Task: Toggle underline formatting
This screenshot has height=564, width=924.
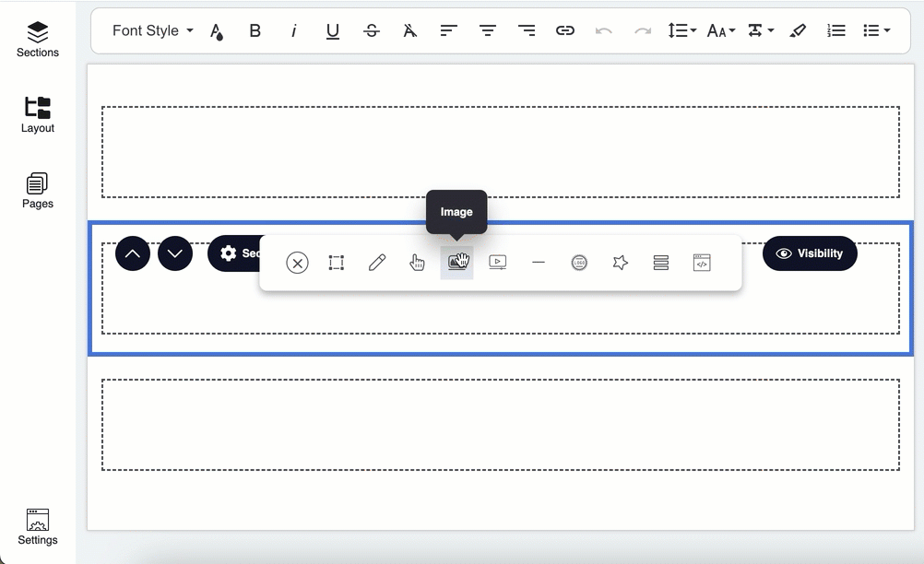Action: click(x=332, y=30)
